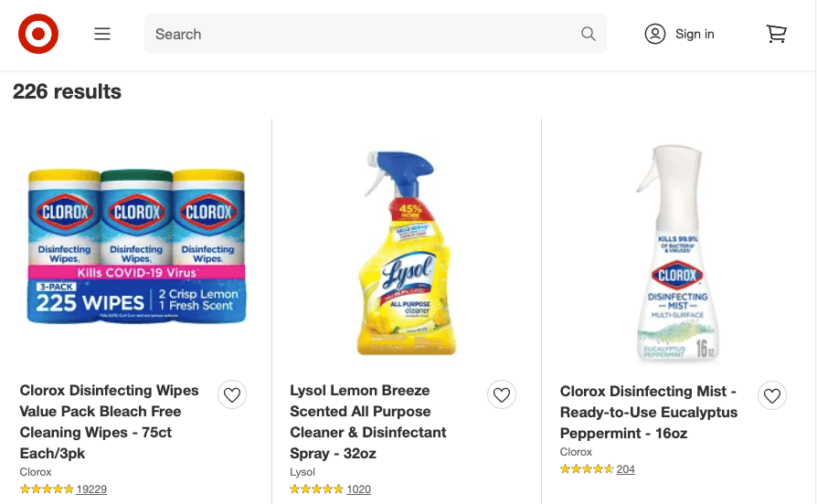Click the account profile icon
817x504 pixels.
pos(655,35)
